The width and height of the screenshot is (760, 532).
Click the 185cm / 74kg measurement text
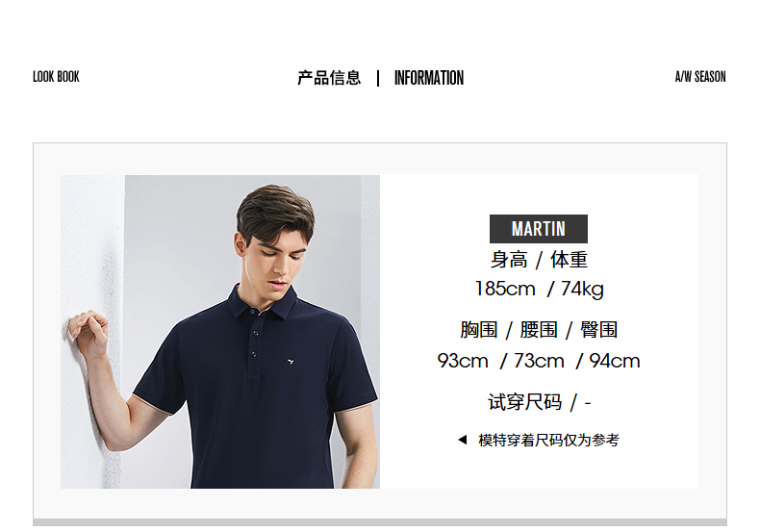(x=539, y=289)
